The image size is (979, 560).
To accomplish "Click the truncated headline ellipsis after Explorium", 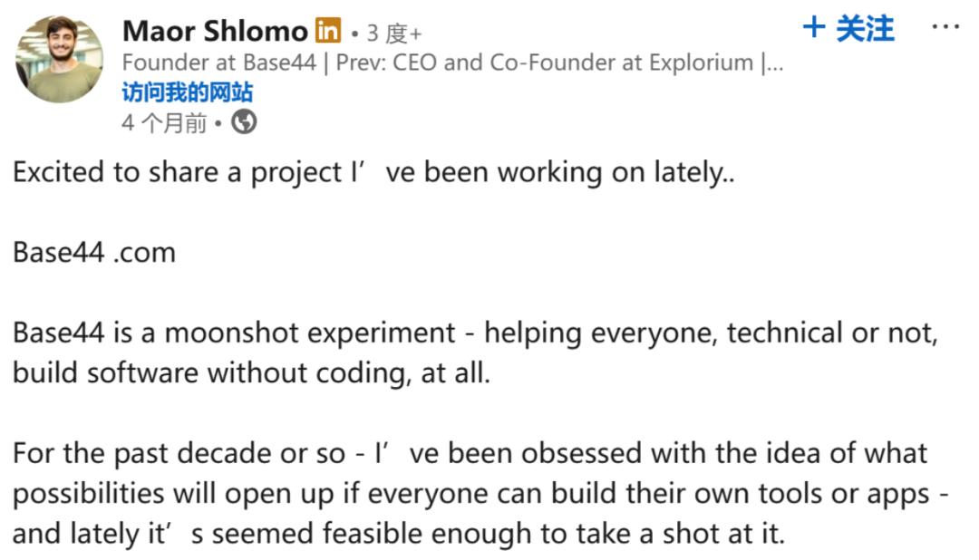I will [x=773, y=63].
